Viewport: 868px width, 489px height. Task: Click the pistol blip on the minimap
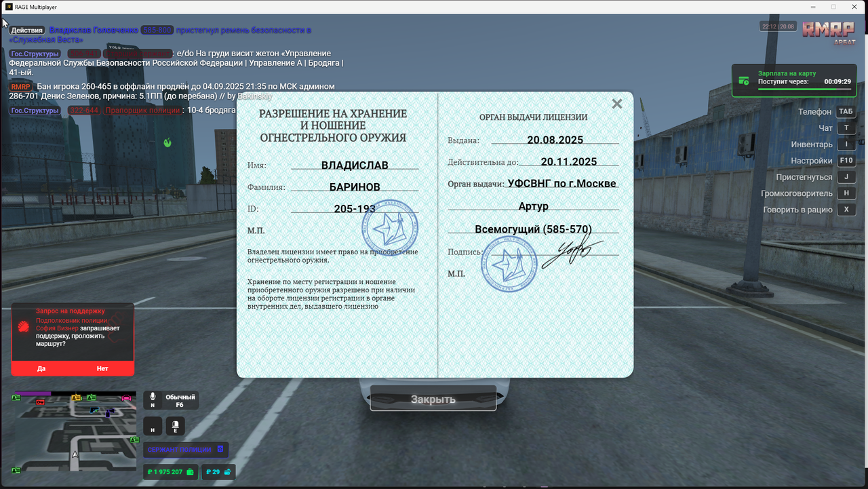coord(94,410)
